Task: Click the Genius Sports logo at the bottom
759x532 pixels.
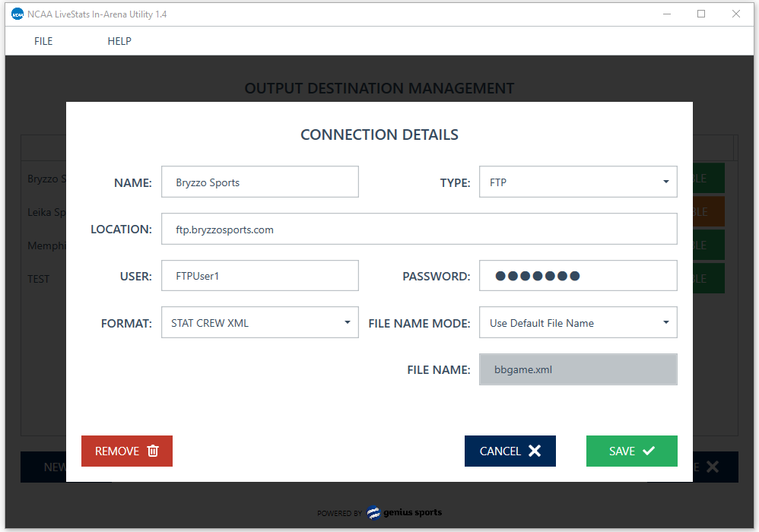Action: pyautogui.click(x=404, y=512)
